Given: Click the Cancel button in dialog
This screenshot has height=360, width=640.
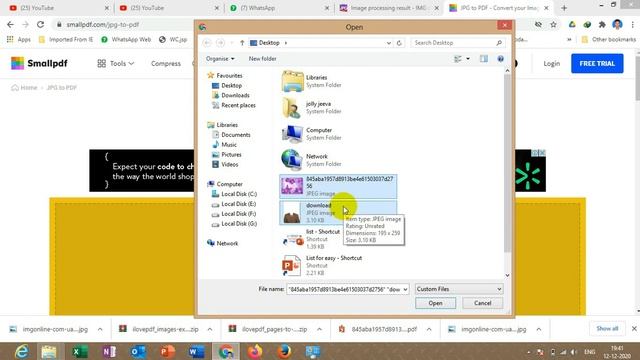Looking at the screenshot, I should (483, 303).
